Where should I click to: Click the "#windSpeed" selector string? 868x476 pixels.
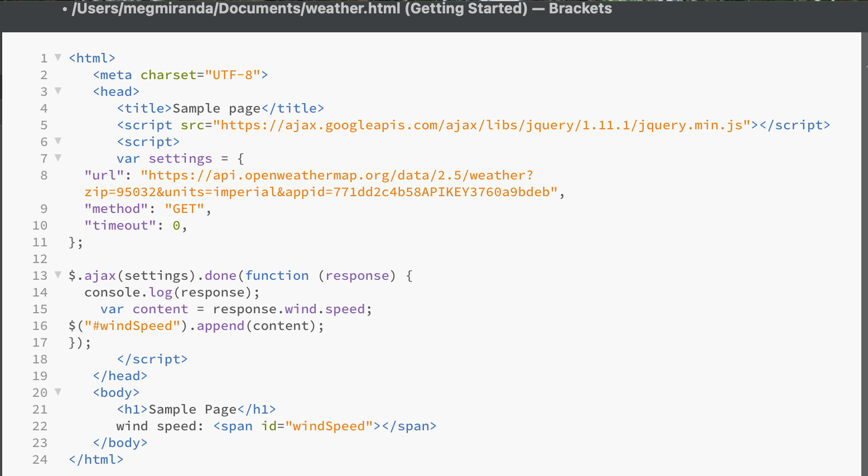(133, 326)
